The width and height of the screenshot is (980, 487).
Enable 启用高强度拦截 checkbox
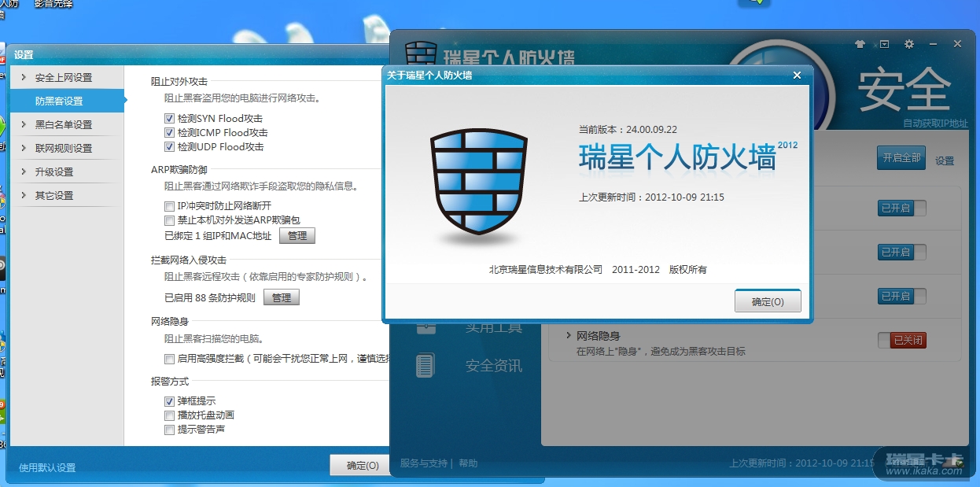(169, 359)
